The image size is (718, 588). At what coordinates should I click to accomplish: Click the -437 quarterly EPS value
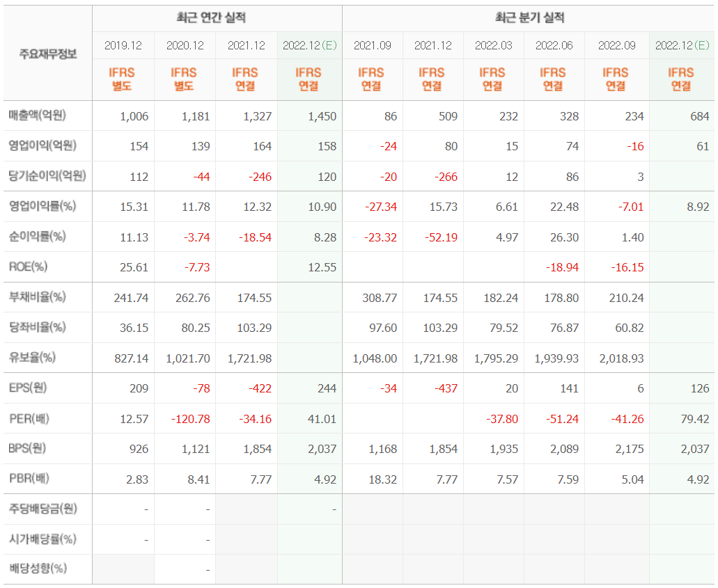[446, 388]
